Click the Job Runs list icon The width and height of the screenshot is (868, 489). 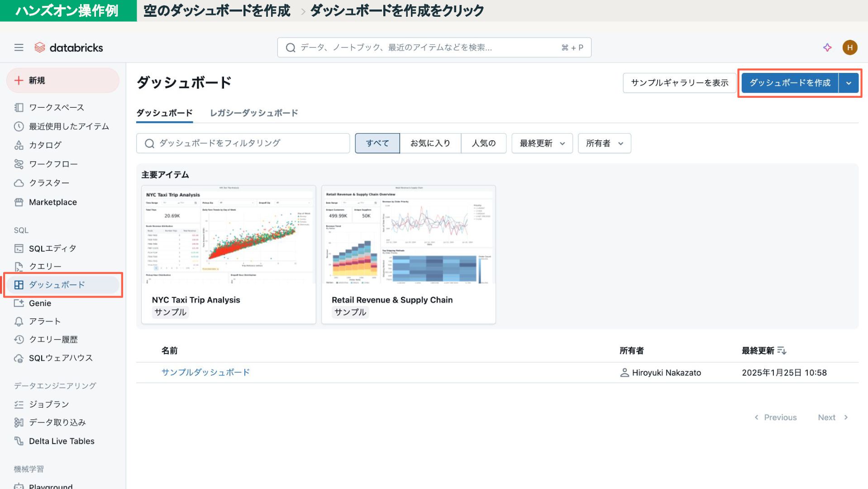coord(19,404)
